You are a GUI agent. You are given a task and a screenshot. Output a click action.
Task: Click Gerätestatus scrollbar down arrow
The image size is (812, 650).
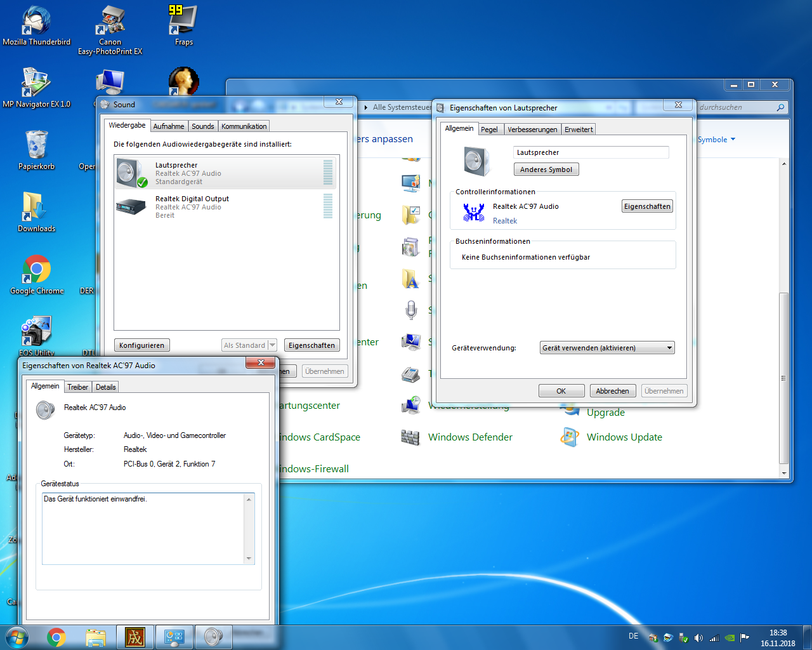click(249, 559)
